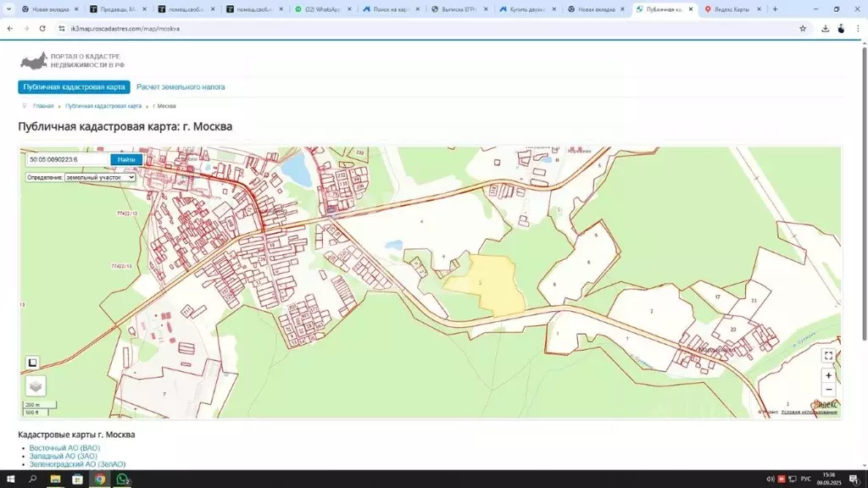The image size is (868, 488).
Task: Click the portal logo in header
Action: pos(72,61)
